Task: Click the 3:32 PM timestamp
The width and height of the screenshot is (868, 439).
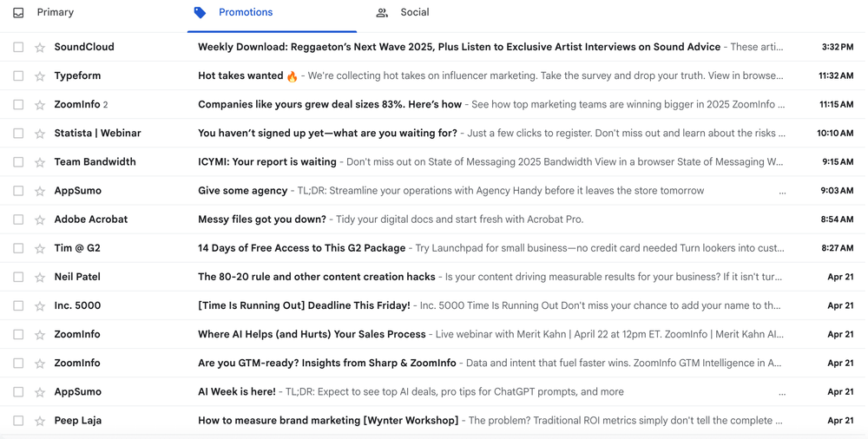Action: pyautogui.click(x=838, y=47)
